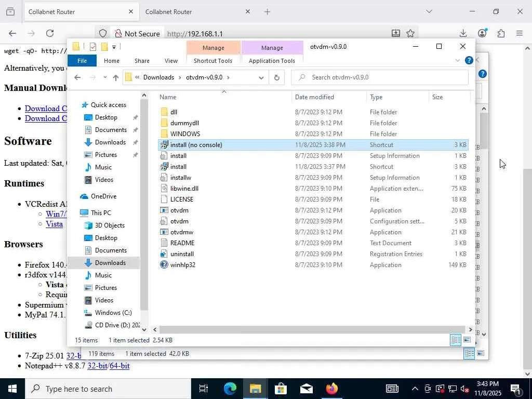Open the Application Tools tab

pos(272,61)
